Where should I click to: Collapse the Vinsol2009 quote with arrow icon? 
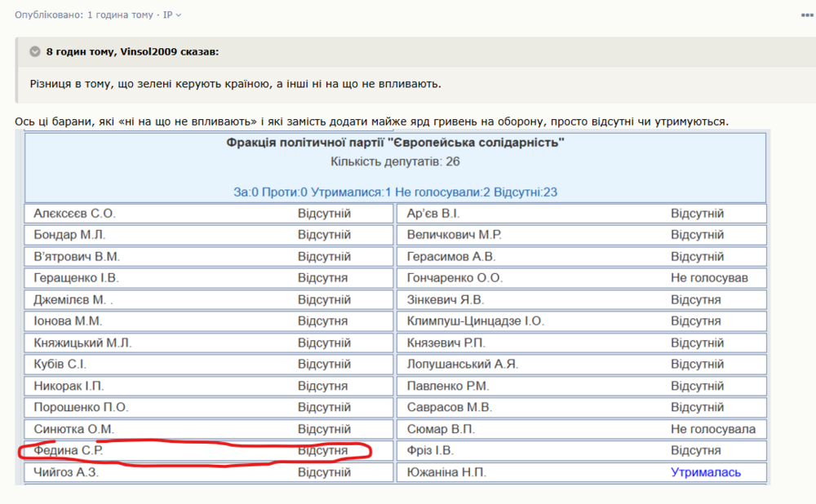pyautogui.click(x=35, y=51)
